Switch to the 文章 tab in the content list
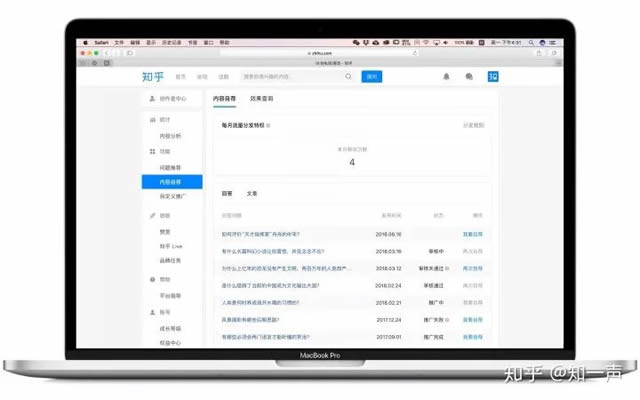Viewport: 640px width, 400px height. coord(252,193)
